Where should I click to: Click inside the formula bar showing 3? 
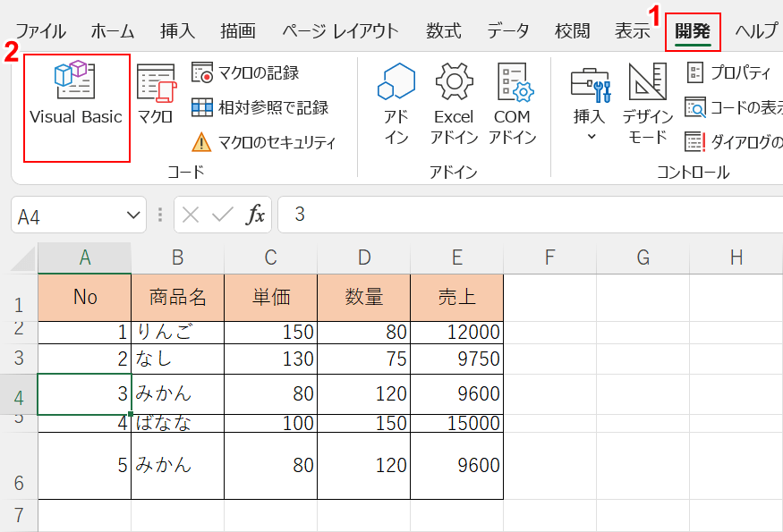click(x=528, y=215)
